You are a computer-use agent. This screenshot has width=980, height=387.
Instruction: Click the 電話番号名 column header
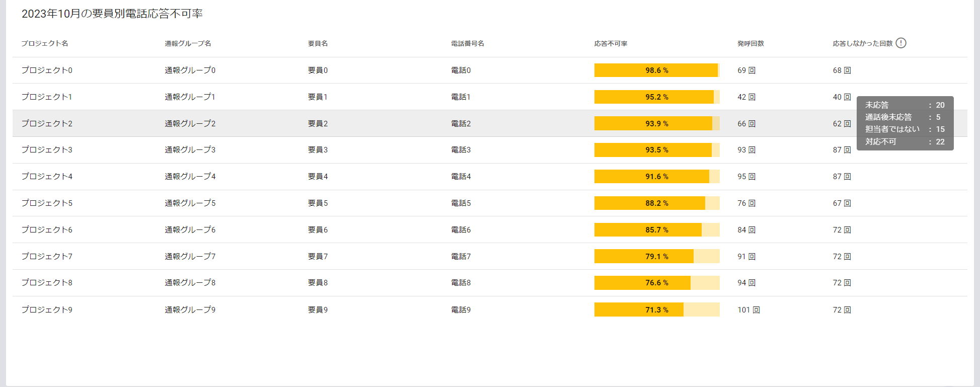[467, 44]
